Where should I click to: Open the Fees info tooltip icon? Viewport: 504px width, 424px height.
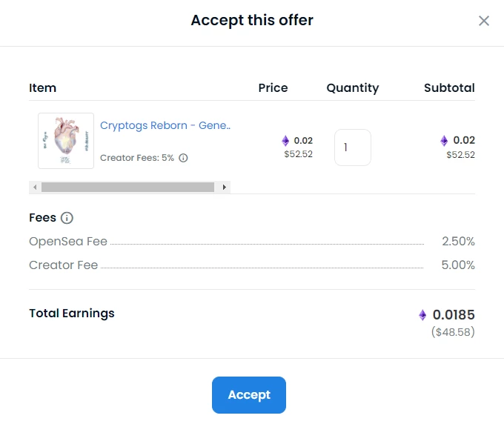coord(67,218)
